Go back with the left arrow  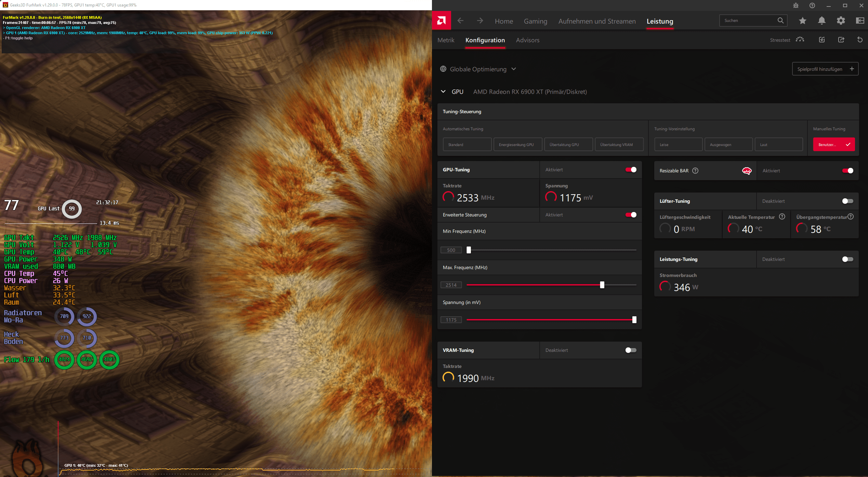[x=460, y=21]
